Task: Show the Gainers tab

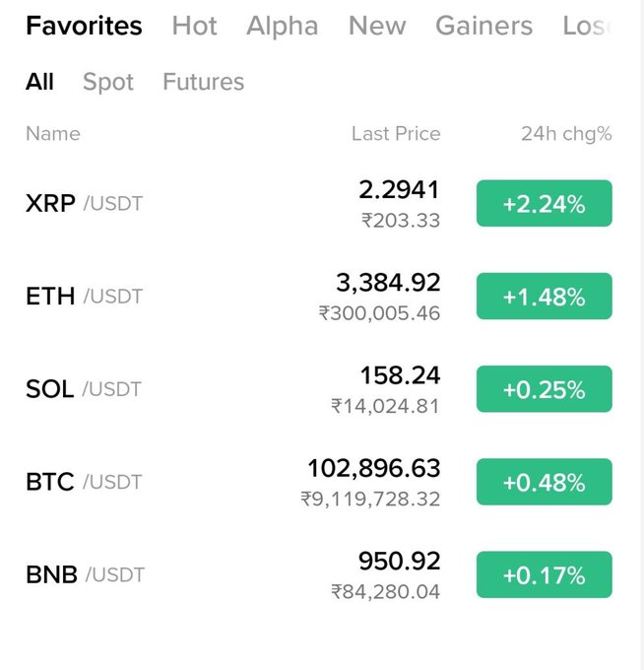Action: (483, 26)
